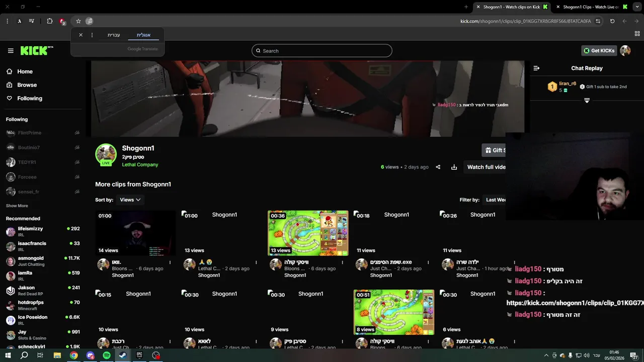
Task: Select the עברית tab in Google Translate popup
Action: [114, 35]
